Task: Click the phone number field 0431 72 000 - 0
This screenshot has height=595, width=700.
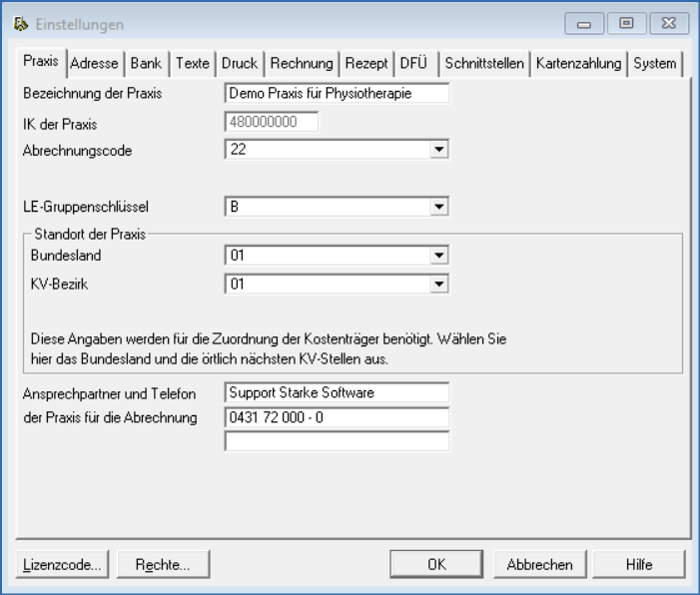Action: point(338,417)
